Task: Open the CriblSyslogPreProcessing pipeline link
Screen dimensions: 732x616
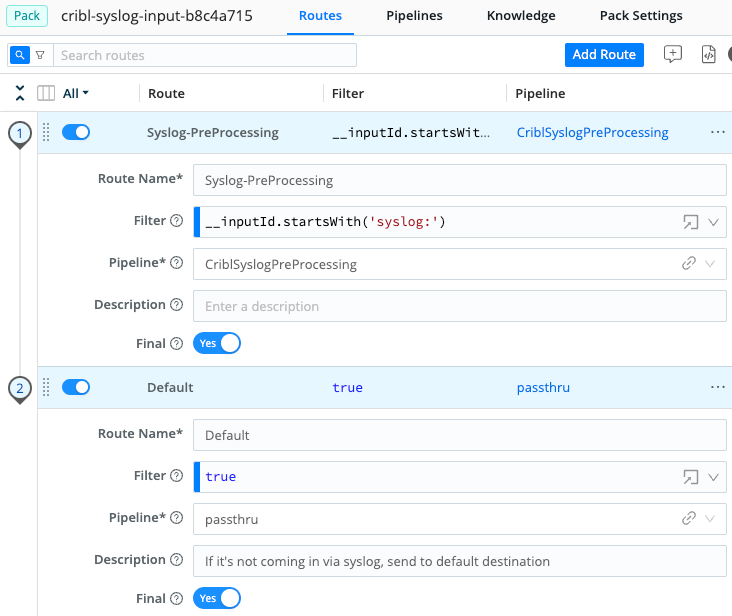Action: coord(592,132)
